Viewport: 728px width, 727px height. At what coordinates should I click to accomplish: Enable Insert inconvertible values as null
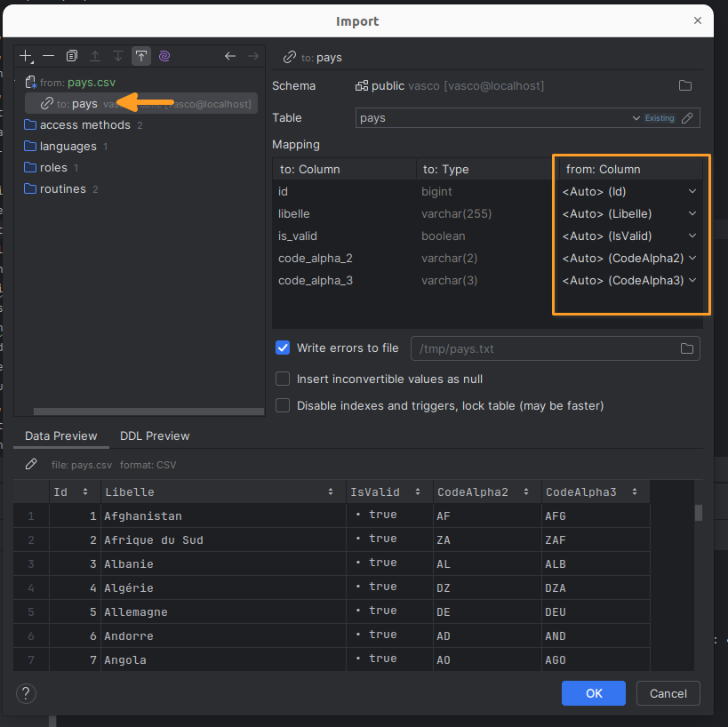point(283,379)
